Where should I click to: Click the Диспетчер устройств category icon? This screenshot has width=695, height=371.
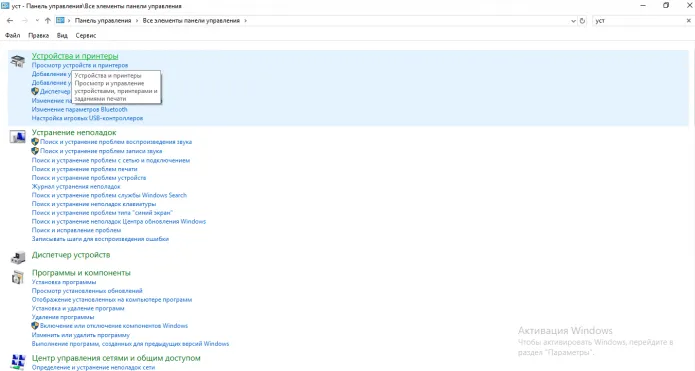coord(18,258)
